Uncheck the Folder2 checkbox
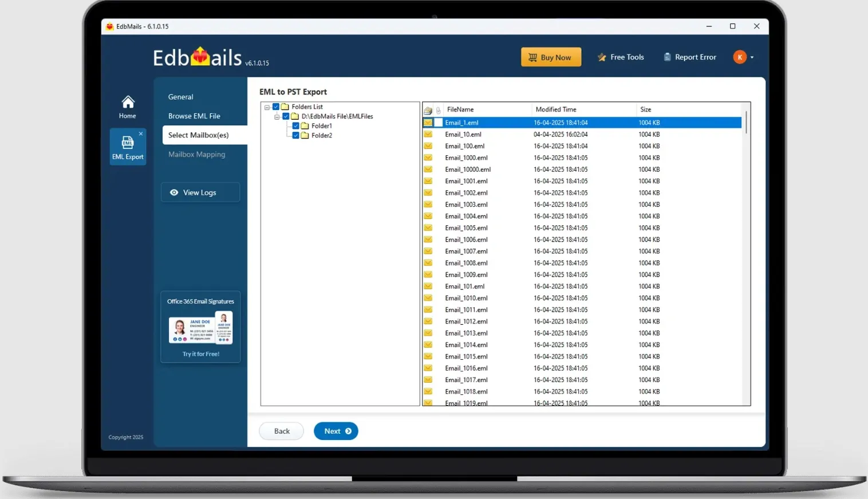Image resolution: width=868 pixels, height=499 pixels. pos(296,135)
